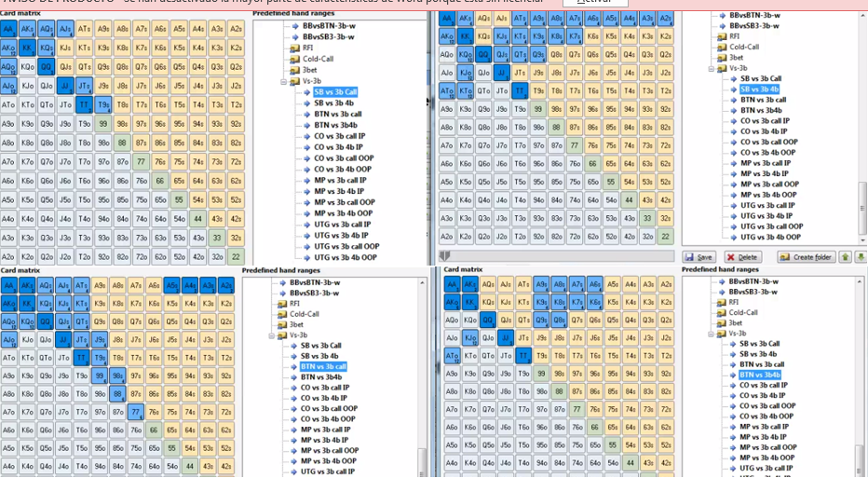The image size is (868, 478).
Task: Toggle the 99 cell in bottom-left card matrix
Action: 100,375
